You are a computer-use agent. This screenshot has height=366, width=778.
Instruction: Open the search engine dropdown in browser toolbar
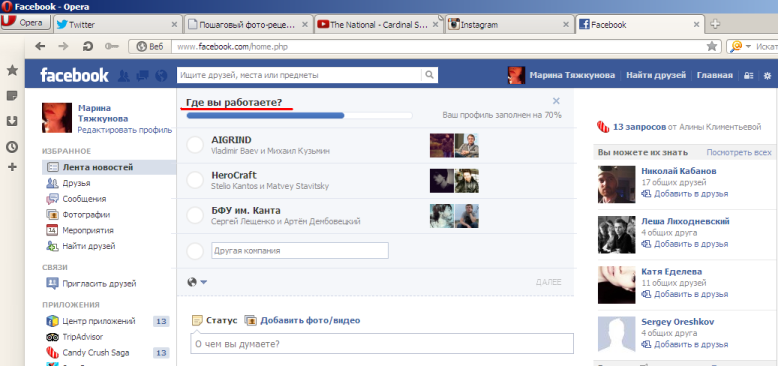[x=739, y=46]
